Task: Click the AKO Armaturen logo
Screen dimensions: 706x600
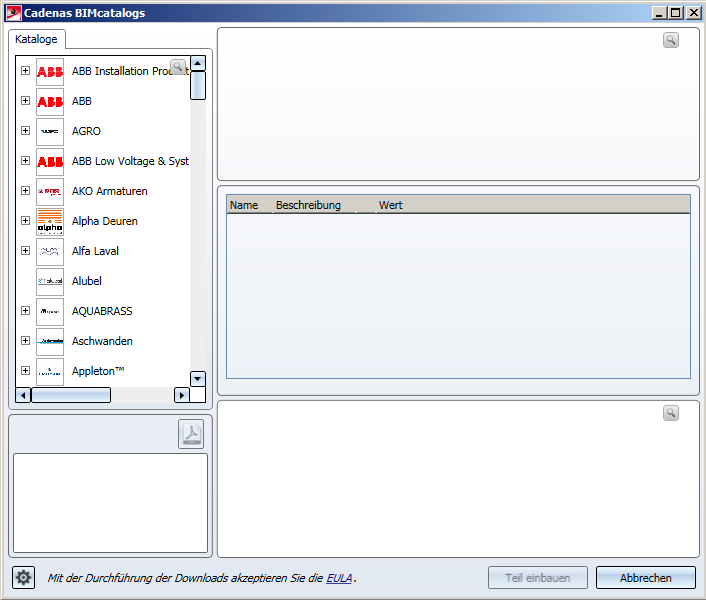Action: [x=50, y=192]
